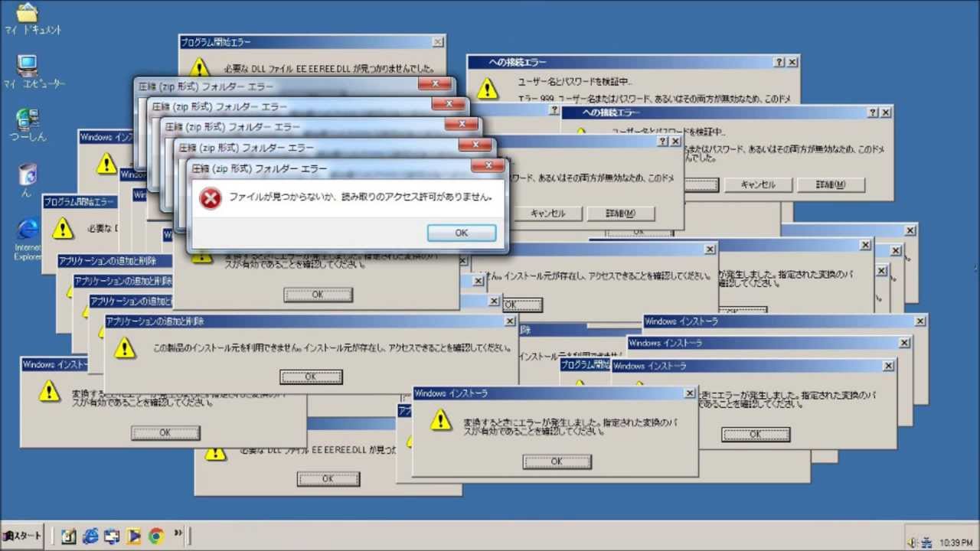Click the warning icon in the upper-left Windows インス dialog
980x551 pixels.
click(x=106, y=164)
